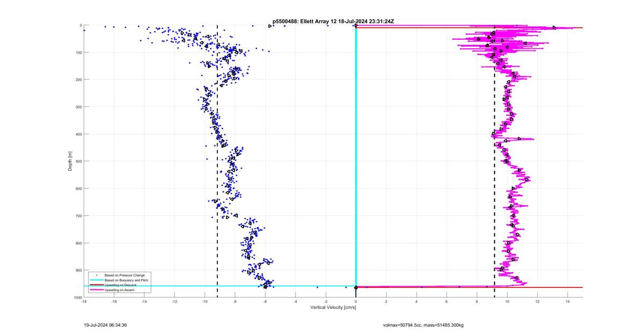The width and height of the screenshot is (644, 334).
Task: Select the "Depth [m]" y-axis label
Action: point(70,161)
